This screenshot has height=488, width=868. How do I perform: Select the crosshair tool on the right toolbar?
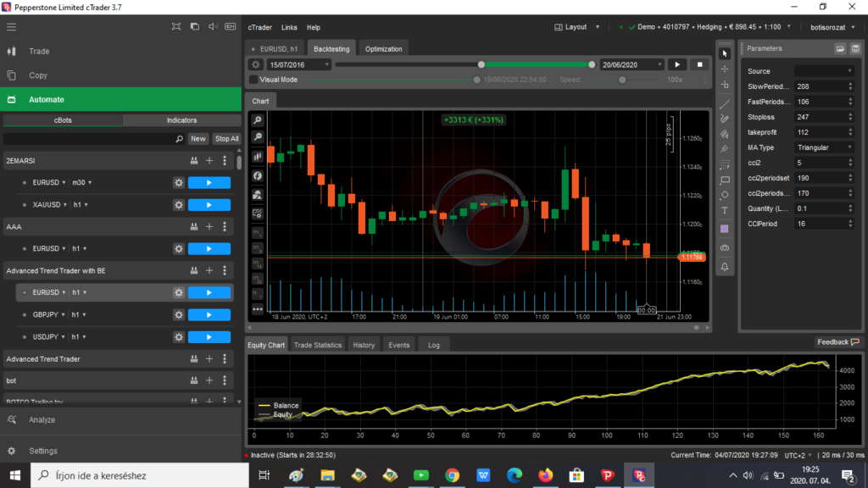pyautogui.click(x=726, y=69)
